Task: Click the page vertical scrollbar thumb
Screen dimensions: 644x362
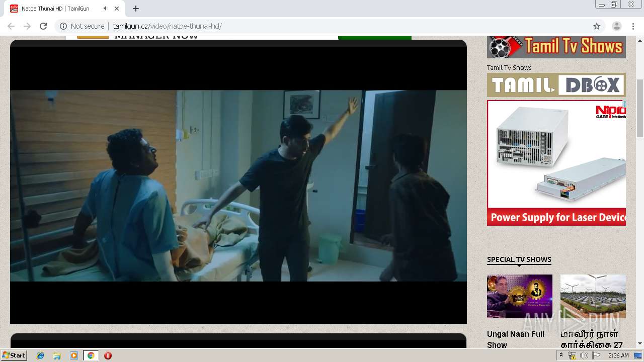Action: [x=640, y=108]
